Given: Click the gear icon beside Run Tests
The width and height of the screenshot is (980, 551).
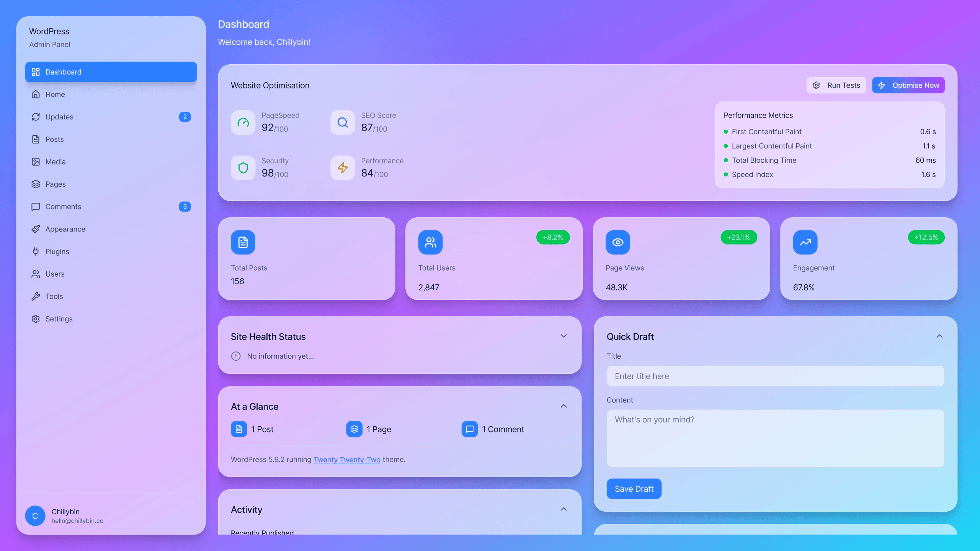Looking at the screenshot, I should (x=816, y=85).
